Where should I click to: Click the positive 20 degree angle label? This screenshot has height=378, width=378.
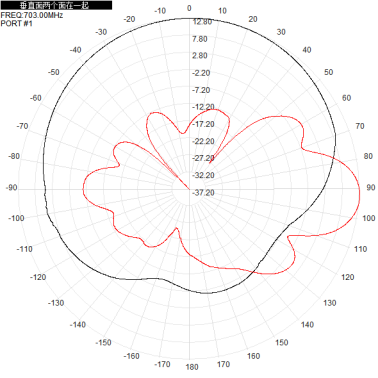[253, 19]
